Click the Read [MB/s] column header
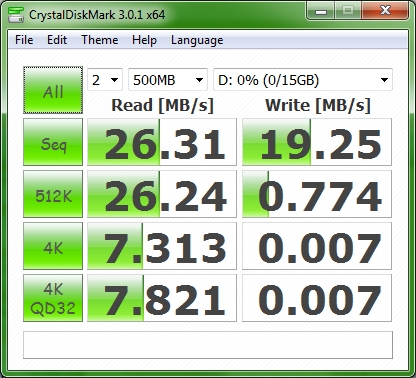 point(162,105)
